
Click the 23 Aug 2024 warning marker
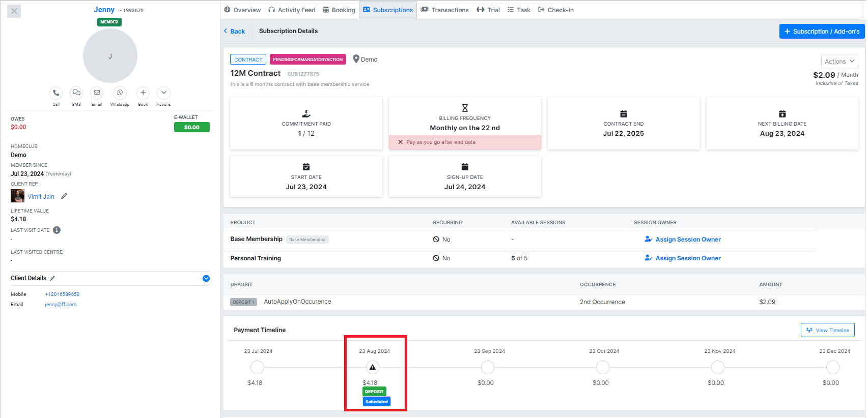click(373, 367)
